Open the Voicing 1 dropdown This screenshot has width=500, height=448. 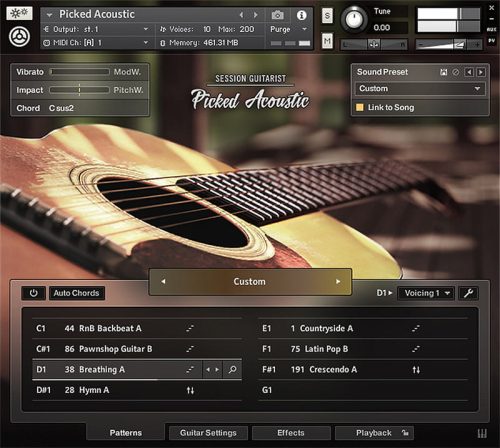[427, 293]
